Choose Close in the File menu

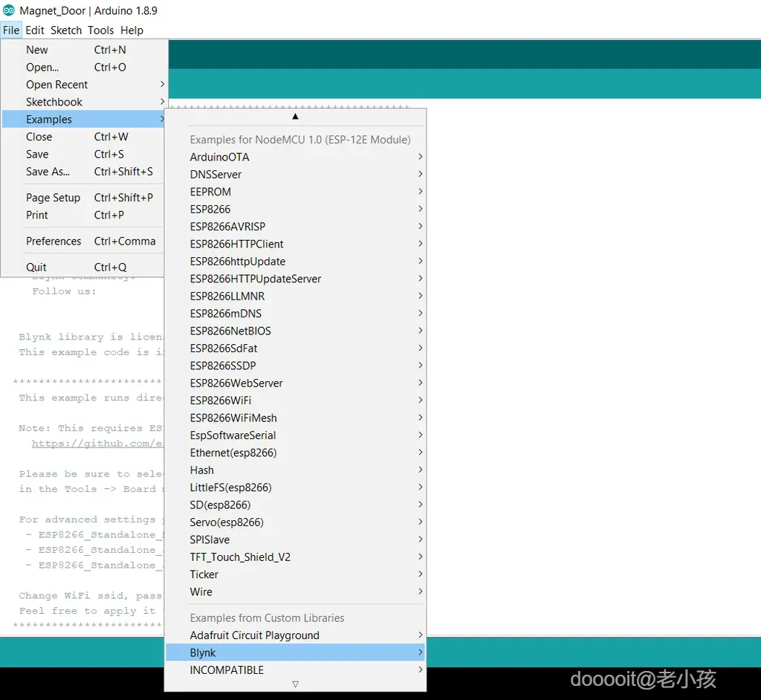pyautogui.click(x=83, y=137)
